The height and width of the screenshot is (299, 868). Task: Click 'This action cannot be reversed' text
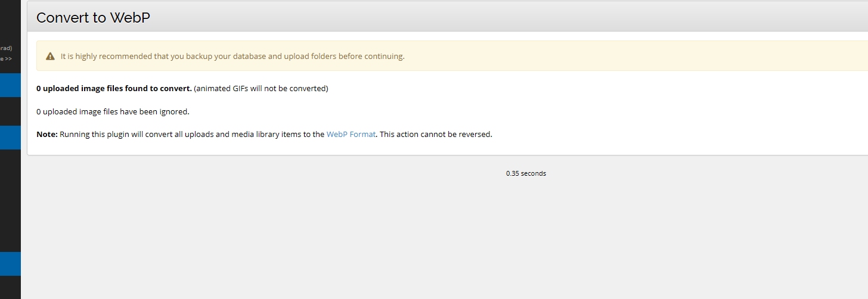pos(436,135)
